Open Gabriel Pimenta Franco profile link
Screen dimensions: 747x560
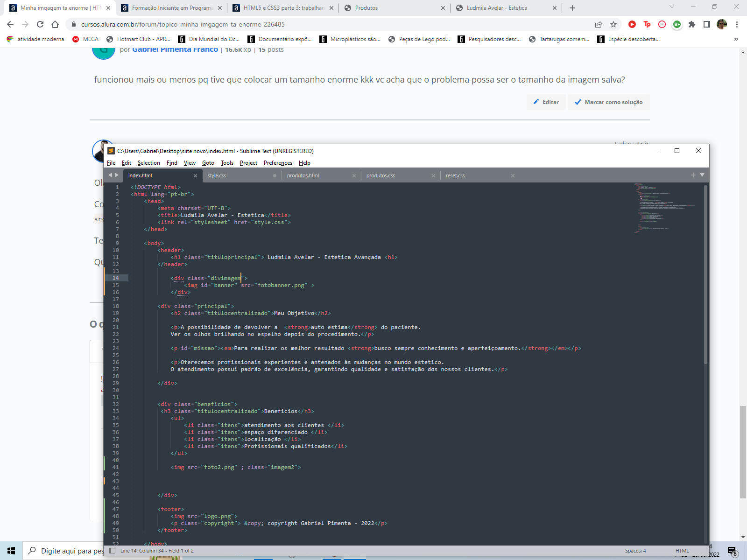[x=175, y=49]
